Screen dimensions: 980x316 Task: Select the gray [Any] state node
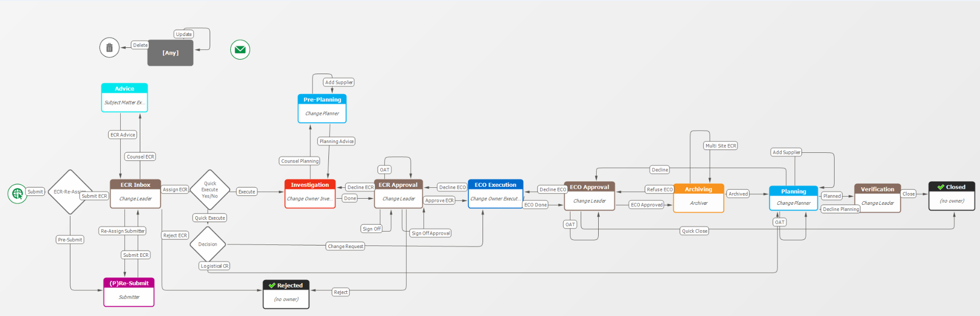click(x=171, y=53)
